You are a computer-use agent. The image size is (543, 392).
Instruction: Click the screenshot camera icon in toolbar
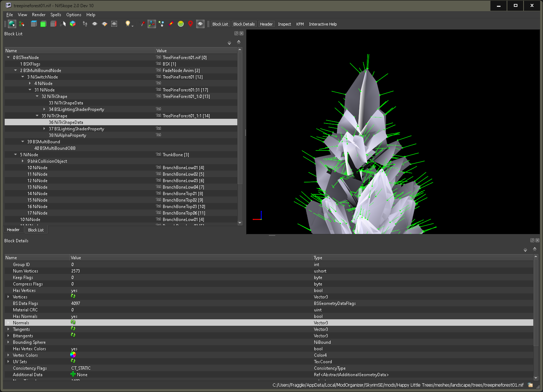pyautogui.click(x=114, y=24)
